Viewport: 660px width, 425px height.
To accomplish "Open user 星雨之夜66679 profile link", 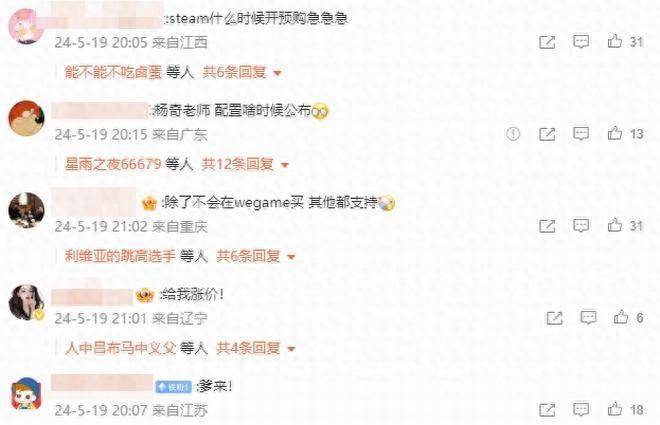I will coord(113,164).
